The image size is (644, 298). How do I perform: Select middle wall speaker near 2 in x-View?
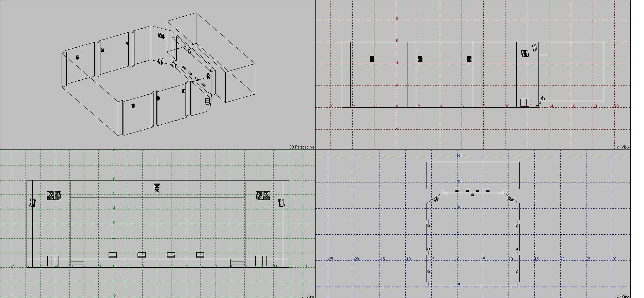(420, 59)
